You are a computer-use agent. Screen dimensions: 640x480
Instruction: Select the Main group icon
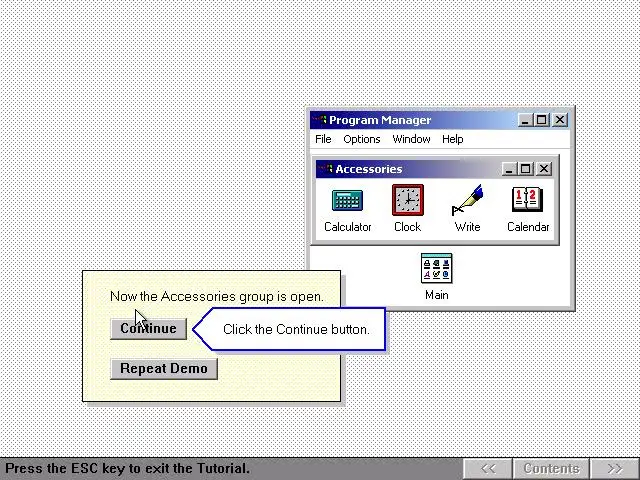436,268
